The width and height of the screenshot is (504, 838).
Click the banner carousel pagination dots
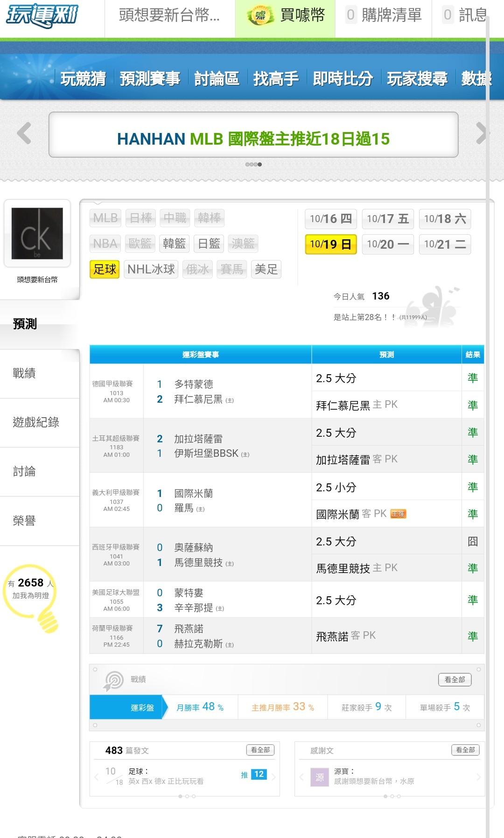[x=253, y=164]
